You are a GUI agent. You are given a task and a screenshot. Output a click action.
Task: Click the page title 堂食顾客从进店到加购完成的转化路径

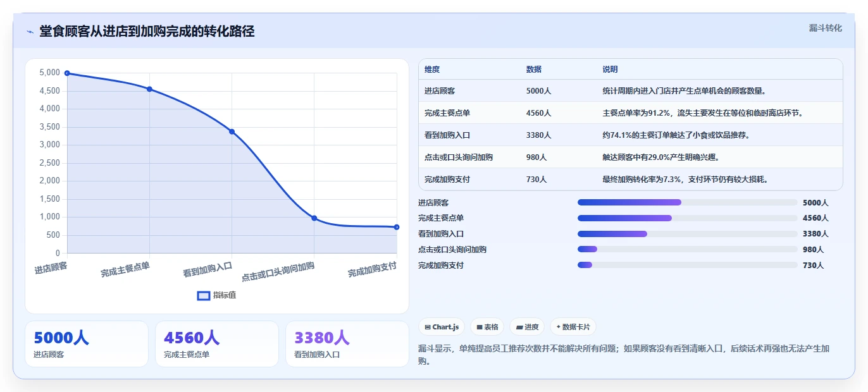click(147, 32)
